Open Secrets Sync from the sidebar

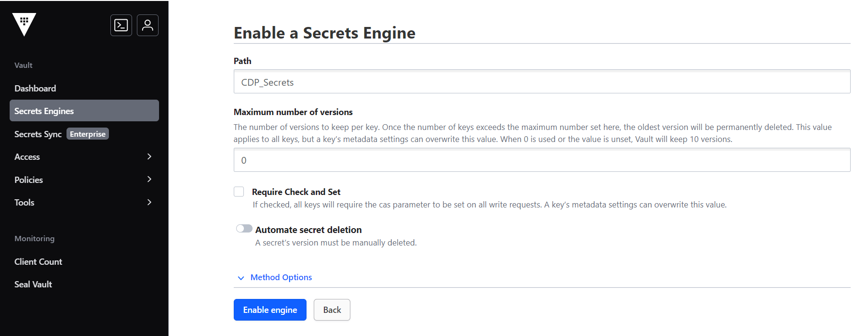click(38, 134)
